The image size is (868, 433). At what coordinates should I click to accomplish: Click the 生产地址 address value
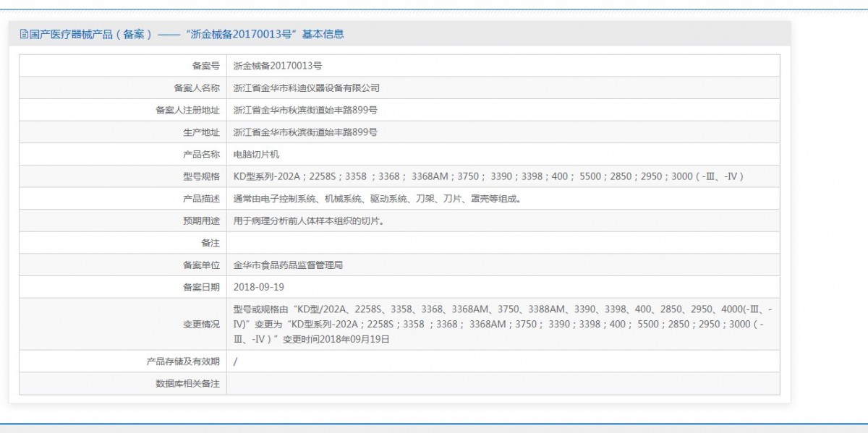pos(305,132)
